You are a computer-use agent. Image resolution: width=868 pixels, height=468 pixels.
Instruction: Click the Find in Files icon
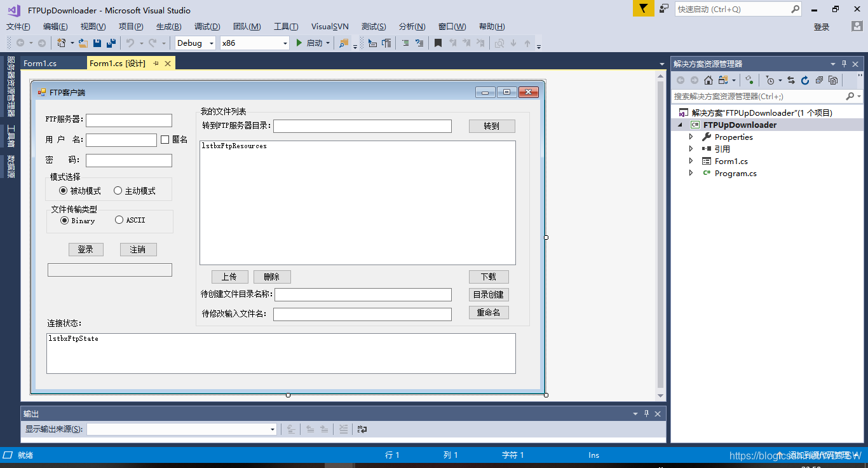pos(344,43)
